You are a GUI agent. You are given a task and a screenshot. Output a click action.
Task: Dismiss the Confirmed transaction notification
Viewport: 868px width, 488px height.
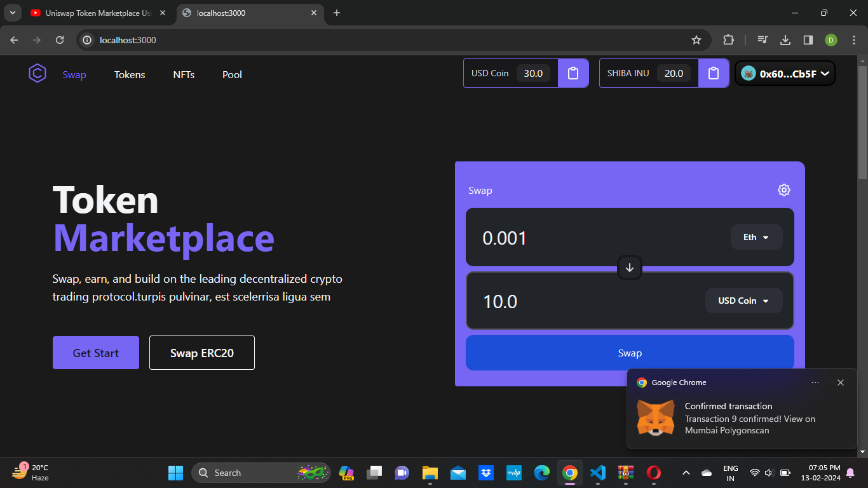pyautogui.click(x=840, y=382)
